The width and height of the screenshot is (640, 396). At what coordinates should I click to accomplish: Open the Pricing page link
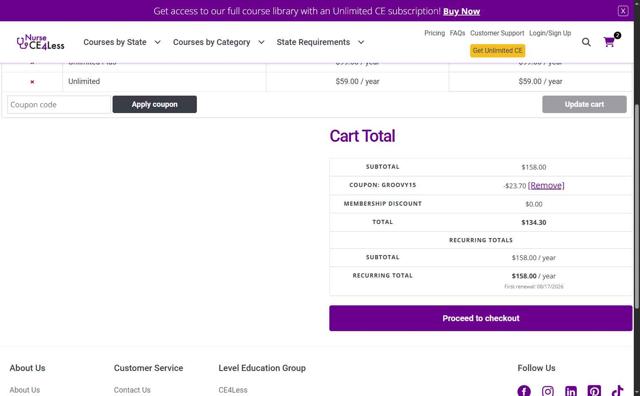434,33
